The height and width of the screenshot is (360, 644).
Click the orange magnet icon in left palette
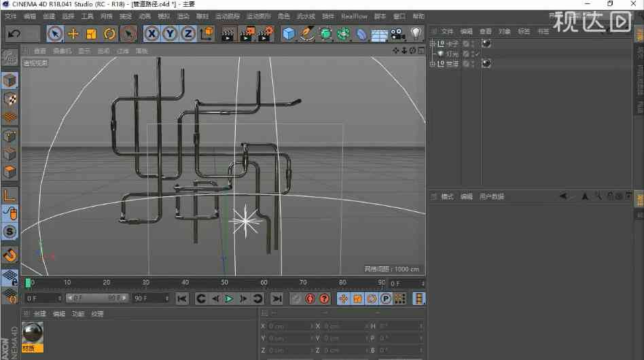coord(10,255)
